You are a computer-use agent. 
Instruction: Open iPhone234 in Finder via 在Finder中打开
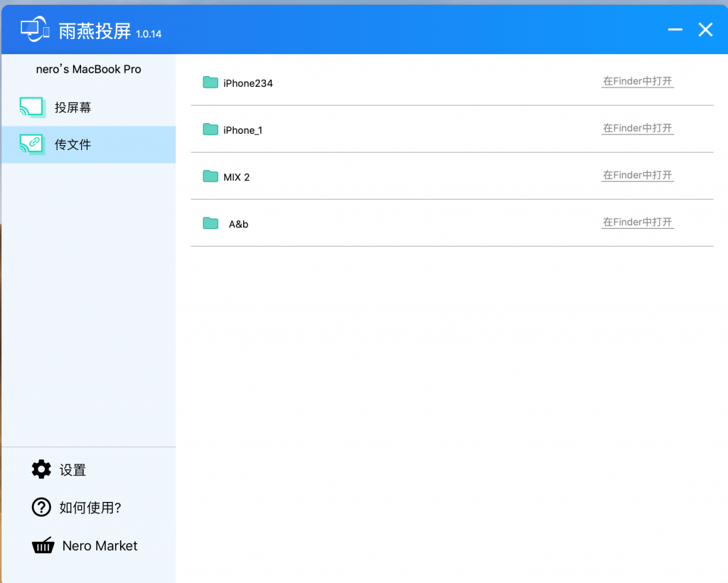point(637,82)
